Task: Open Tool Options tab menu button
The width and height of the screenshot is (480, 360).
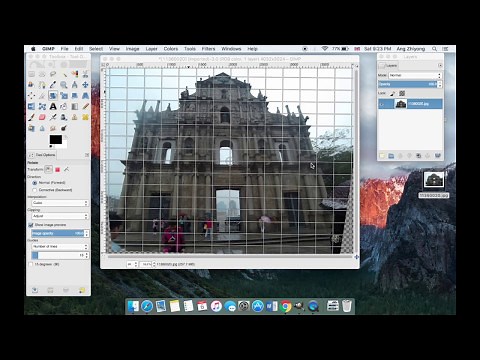Action: (87, 155)
